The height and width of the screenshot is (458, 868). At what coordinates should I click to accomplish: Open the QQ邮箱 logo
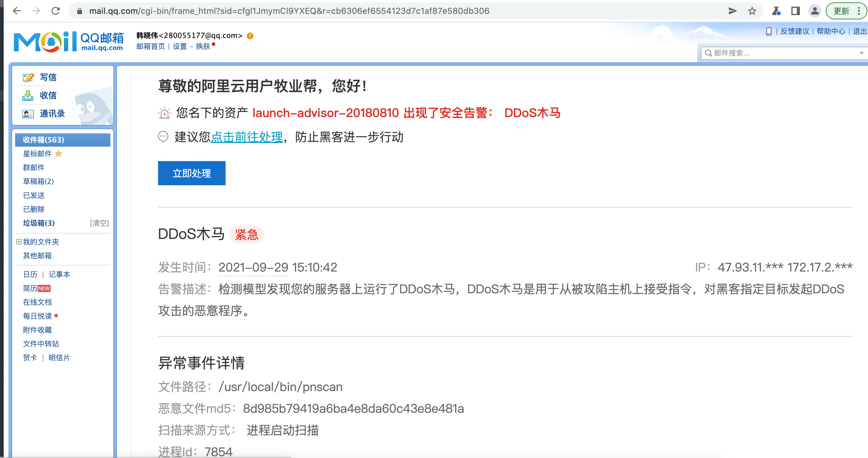69,42
